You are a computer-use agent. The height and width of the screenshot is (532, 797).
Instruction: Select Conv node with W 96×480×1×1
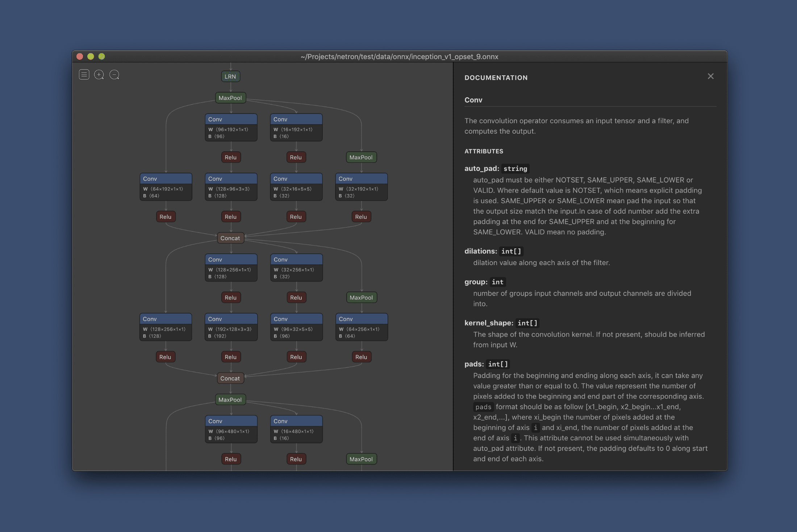pos(231,429)
